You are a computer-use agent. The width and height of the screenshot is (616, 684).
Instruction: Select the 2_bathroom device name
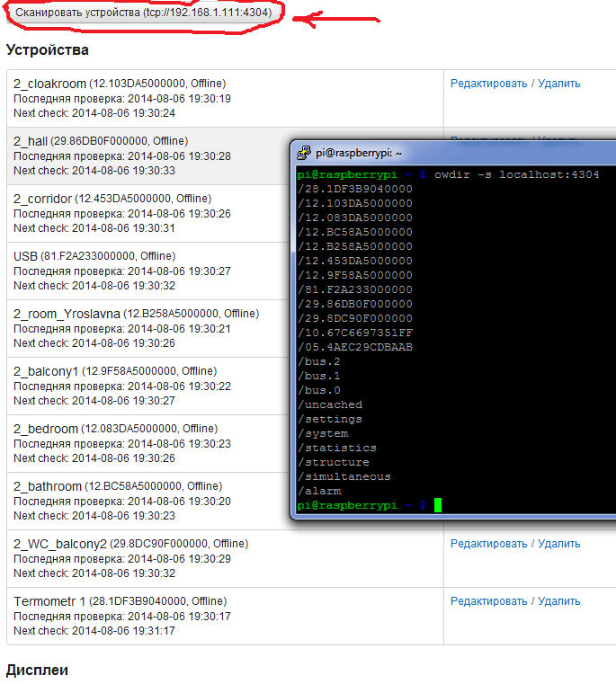(x=47, y=486)
